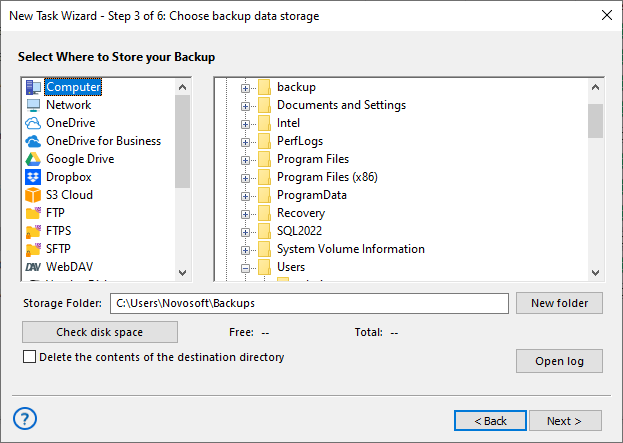Image resolution: width=623 pixels, height=443 pixels.
Task: Select the Dropbox label in storage list
Action: point(69,177)
